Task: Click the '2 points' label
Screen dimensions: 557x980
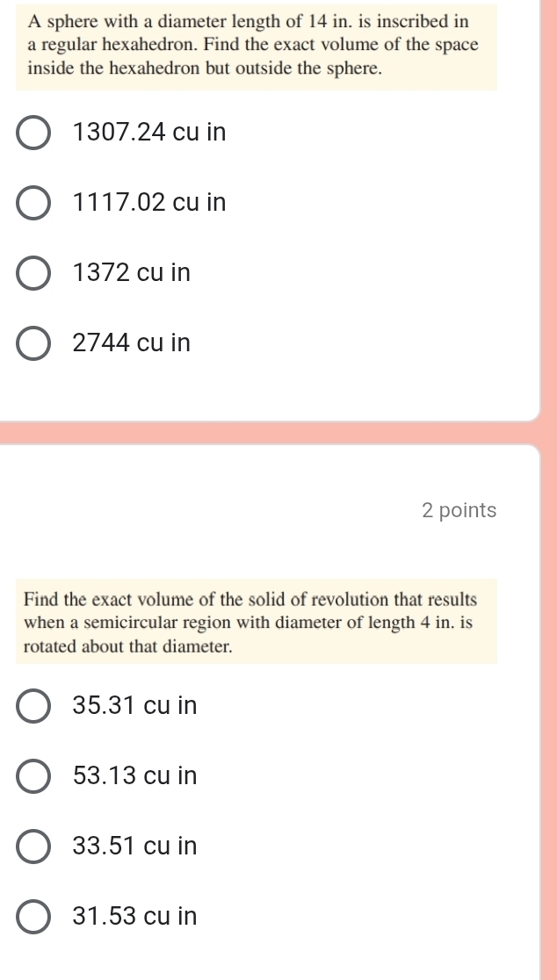Action: [x=459, y=510]
